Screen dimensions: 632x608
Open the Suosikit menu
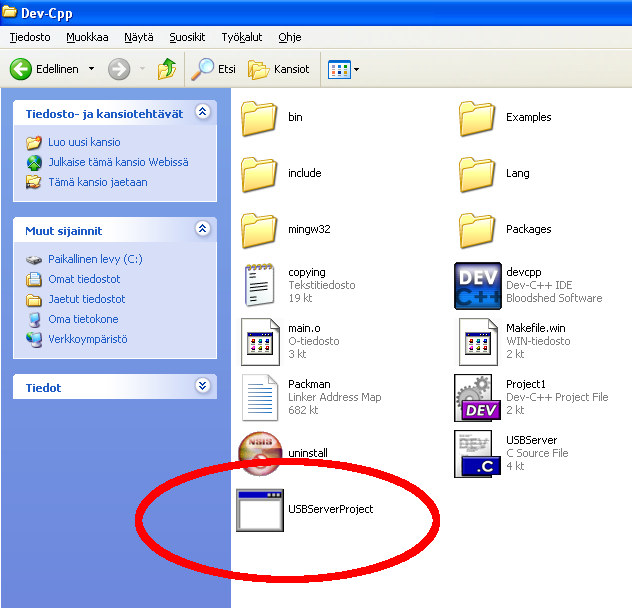click(187, 37)
